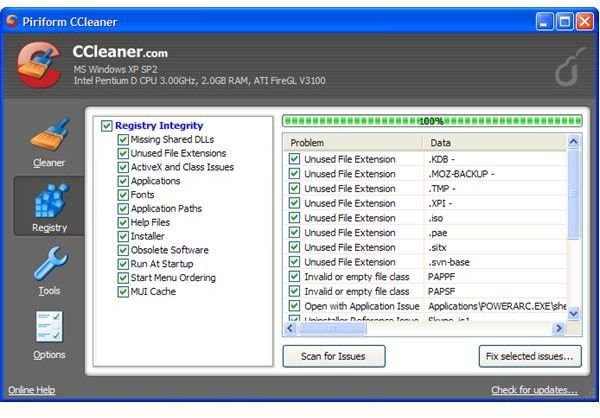The height and width of the screenshot is (418, 600).
Task: Toggle ActiveX and Class Issues checkbox
Action: [123, 167]
